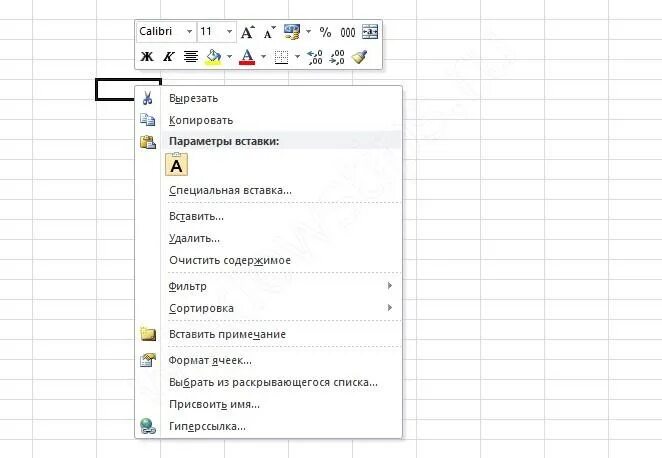Click the note icon beside Вставить примечание
Viewport: 662px width, 458px height.
coord(148,334)
